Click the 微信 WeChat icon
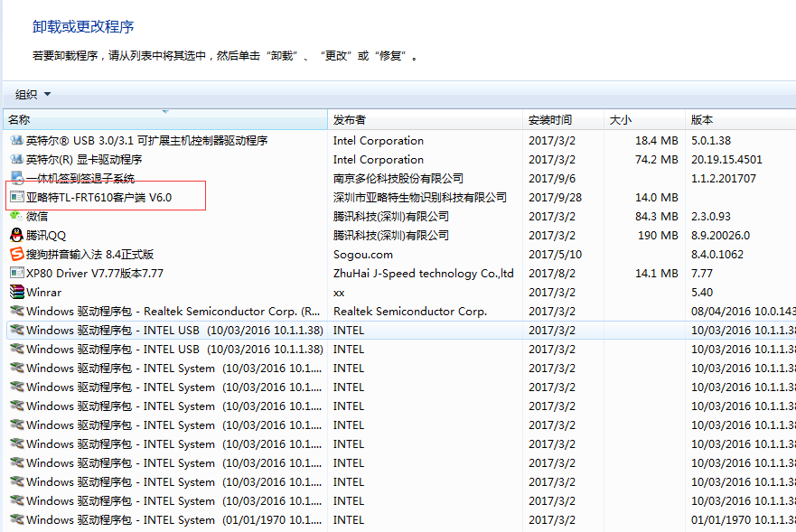The image size is (796, 532). point(17,216)
